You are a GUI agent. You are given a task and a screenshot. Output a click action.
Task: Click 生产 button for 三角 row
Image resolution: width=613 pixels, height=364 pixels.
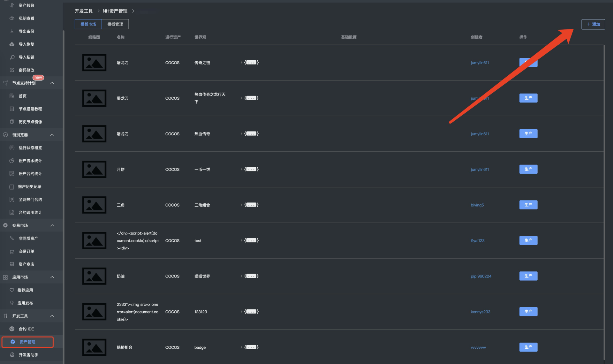[528, 205]
